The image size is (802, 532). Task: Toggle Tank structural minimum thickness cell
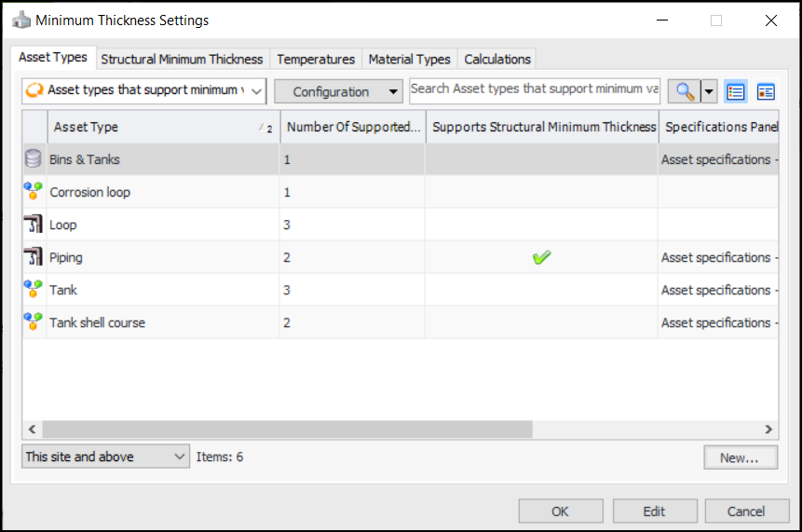[x=541, y=290]
